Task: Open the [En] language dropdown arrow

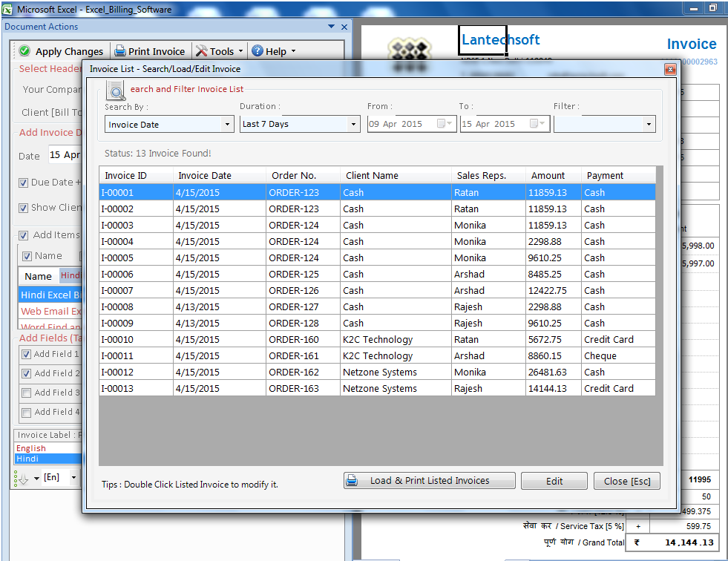Action: 73,477
